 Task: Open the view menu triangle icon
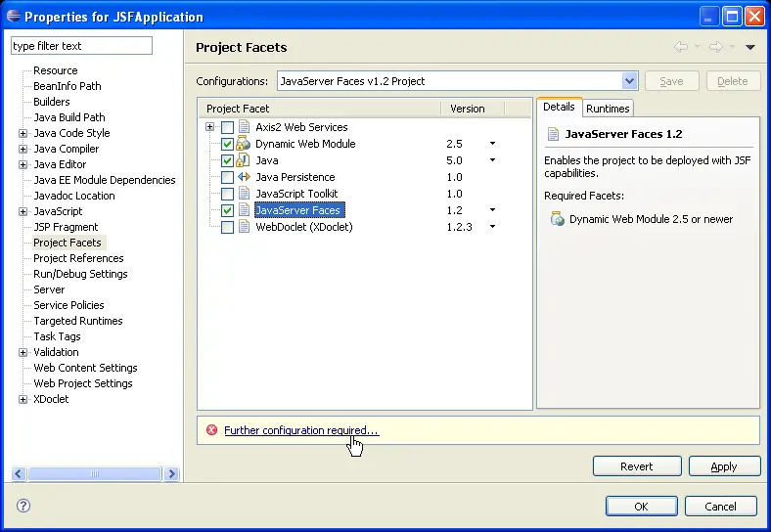tap(750, 47)
